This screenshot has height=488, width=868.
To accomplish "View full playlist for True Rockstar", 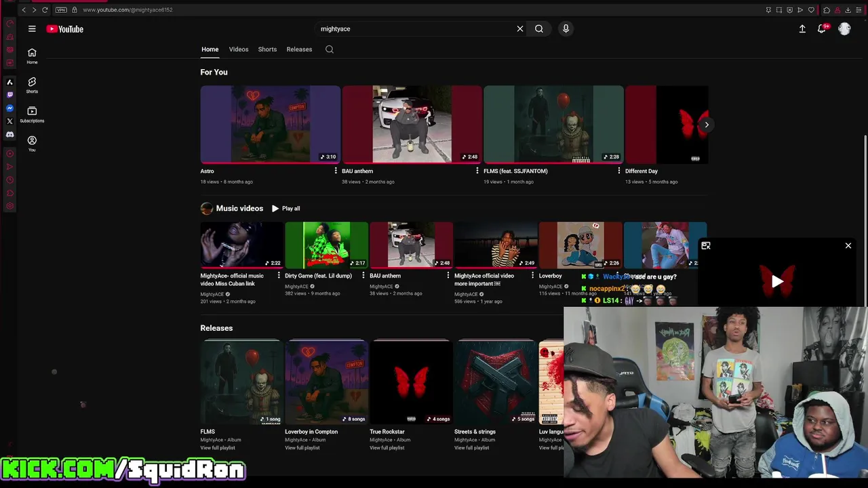I will pos(387,448).
